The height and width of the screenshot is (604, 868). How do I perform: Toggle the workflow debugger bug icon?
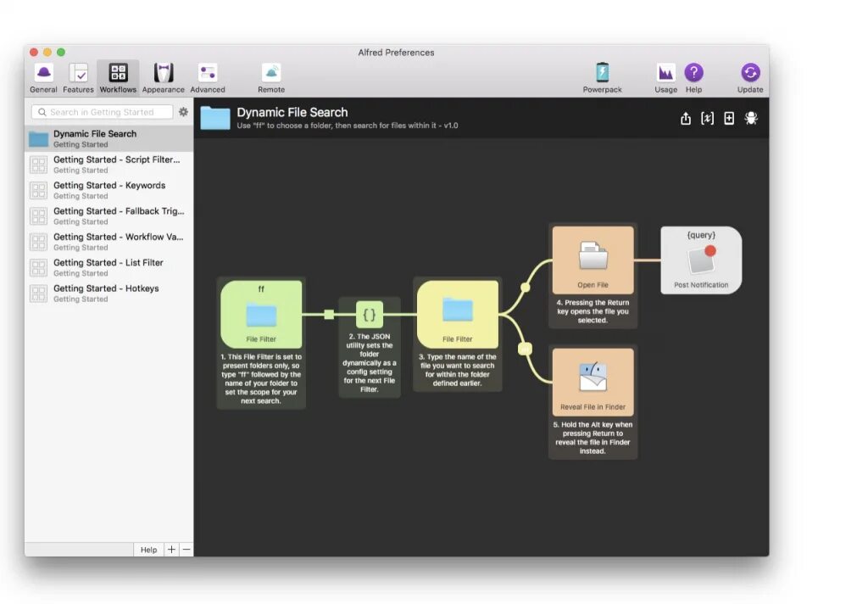coord(751,118)
